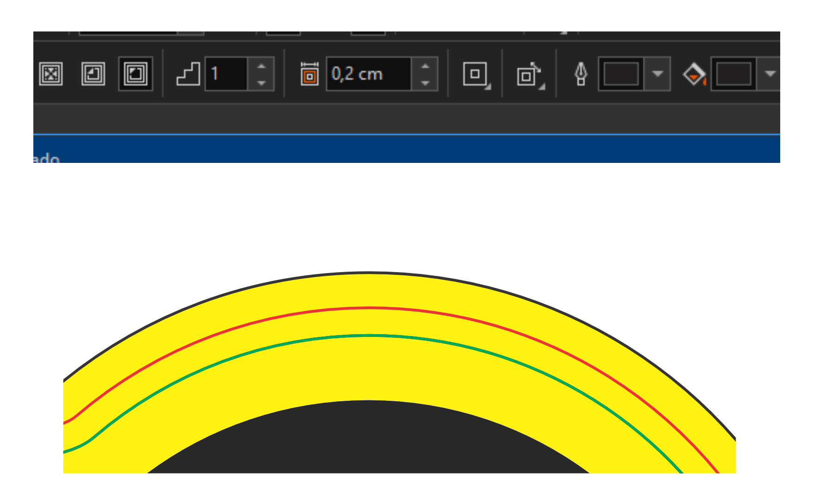Toggle the Outside Contour button
The width and height of the screenshot is (814, 504).
pos(136,74)
